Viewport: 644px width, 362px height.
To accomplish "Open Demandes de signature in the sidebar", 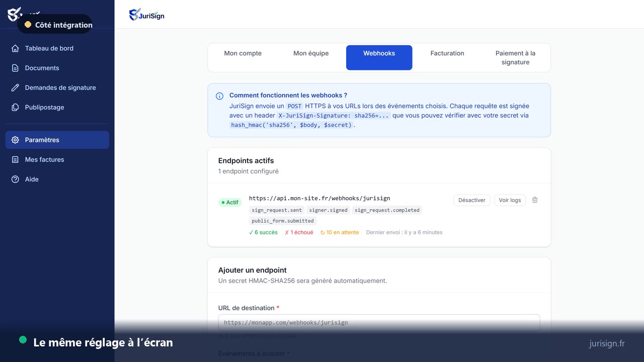I will [x=57, y=87].
